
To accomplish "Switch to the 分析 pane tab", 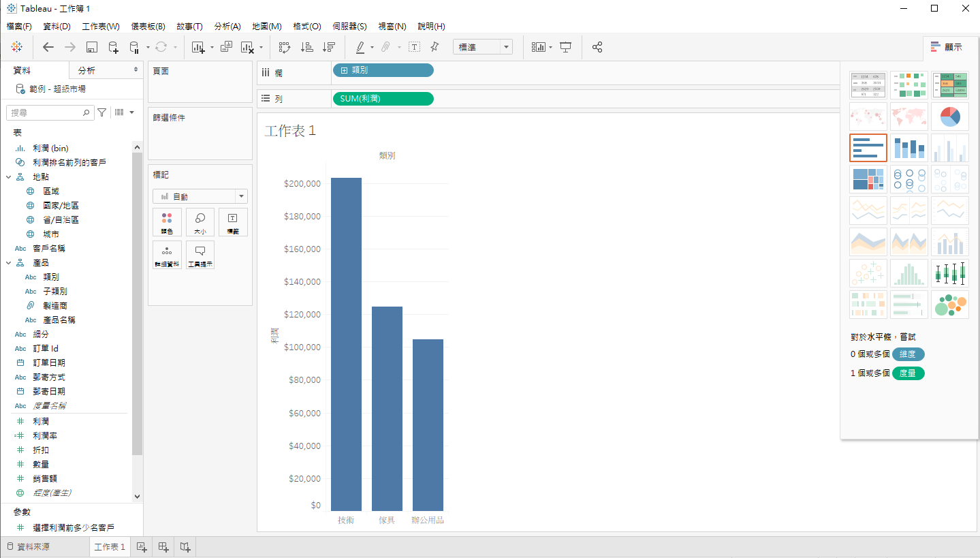I will coord(87,70).
